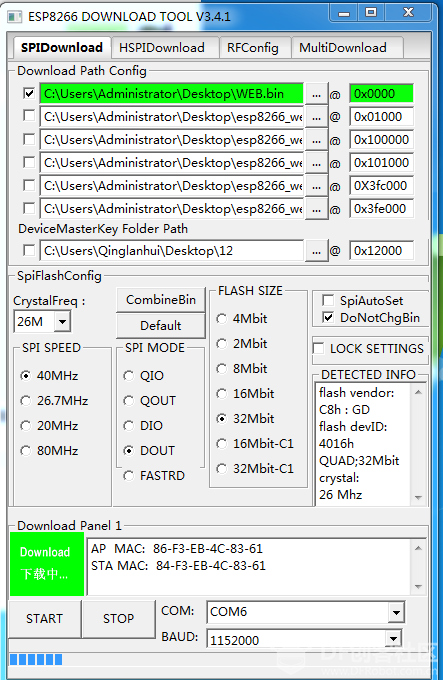443x680 pixels.
Task: Click the START button
Action: point(44,618)
